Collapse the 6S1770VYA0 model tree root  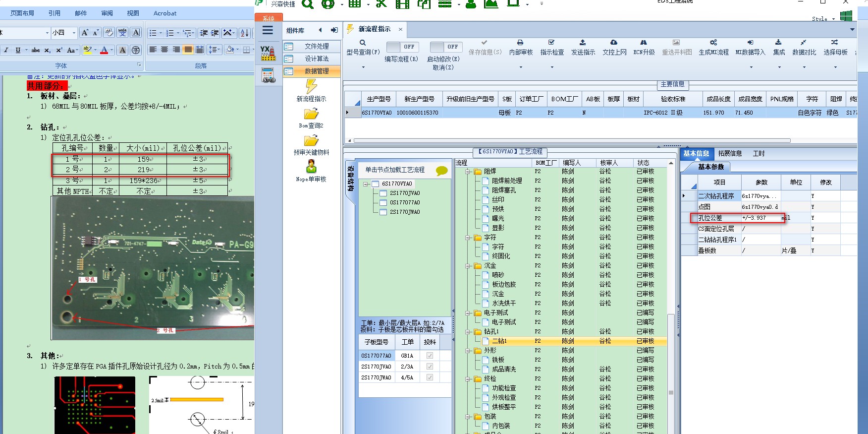366,184
